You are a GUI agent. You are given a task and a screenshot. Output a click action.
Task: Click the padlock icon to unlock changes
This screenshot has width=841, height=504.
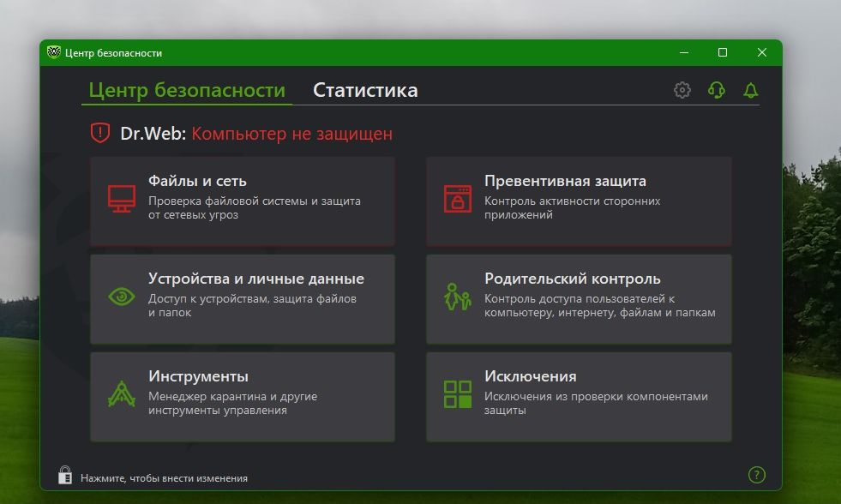65,475
